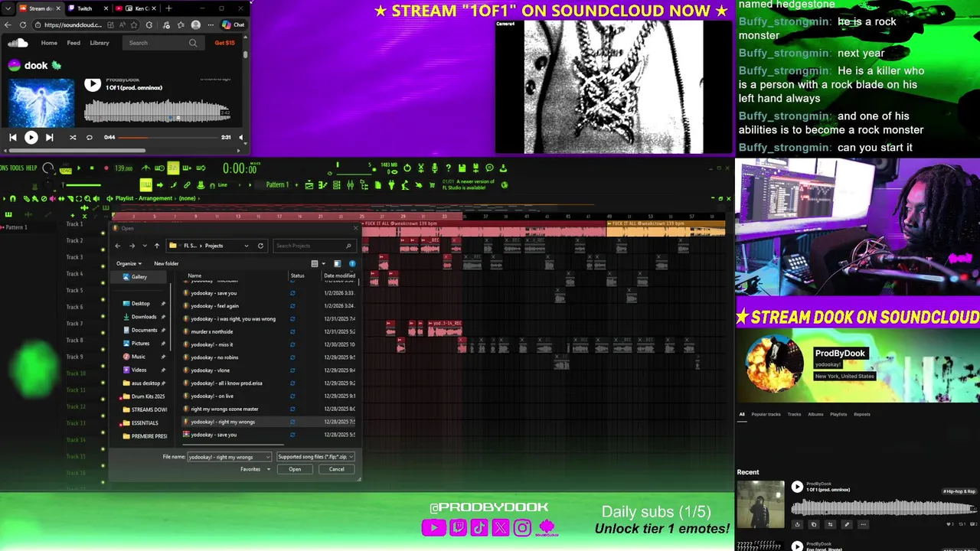Click the microphone recording icon in toolbar
Screen dimensions: 980x551
434,168
